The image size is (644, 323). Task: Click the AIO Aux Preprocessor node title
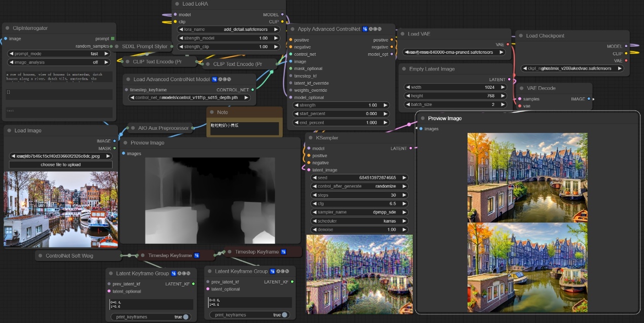[x=163, y=128]
